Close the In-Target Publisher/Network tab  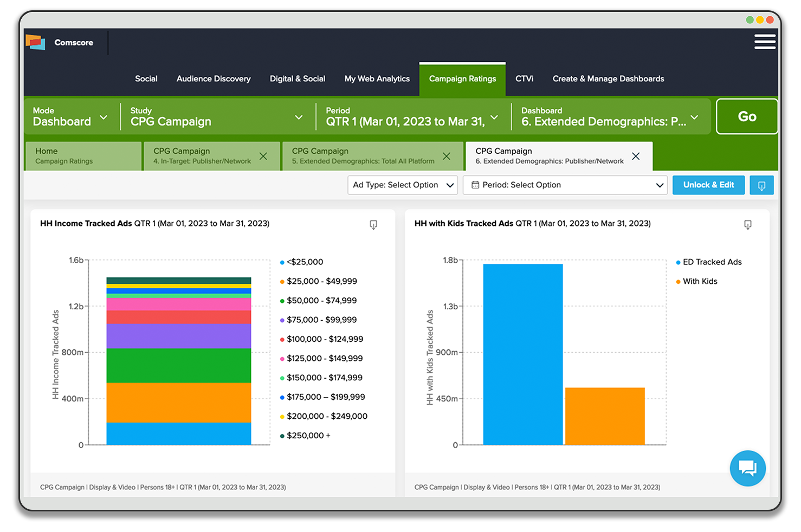263,157
